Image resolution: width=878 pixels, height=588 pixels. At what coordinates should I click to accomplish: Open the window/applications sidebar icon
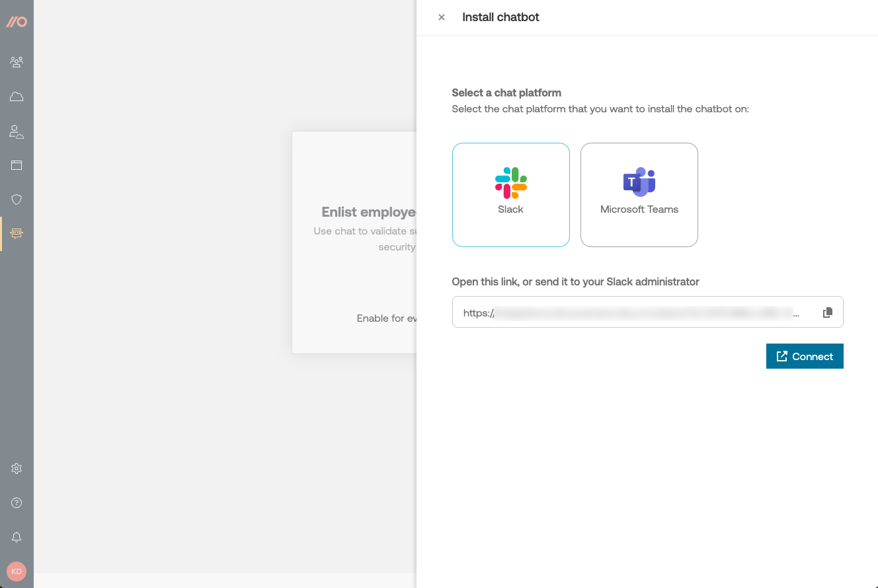(x=17, y=165)
